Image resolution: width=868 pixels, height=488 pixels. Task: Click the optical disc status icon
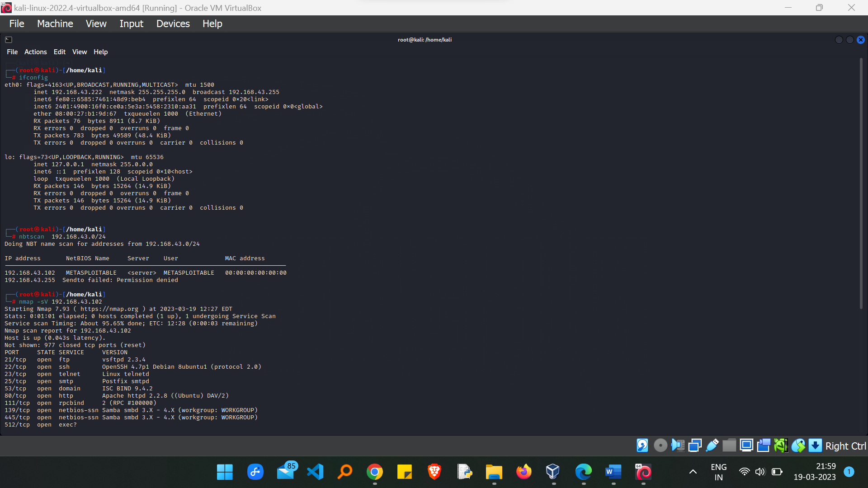pyautogui.click(x=660, y=446)
